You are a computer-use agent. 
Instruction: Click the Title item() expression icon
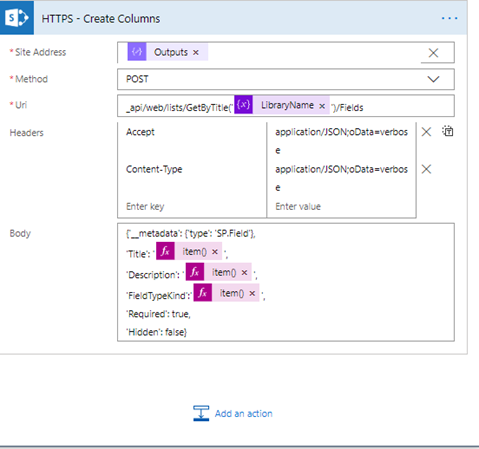(x=165, y=251)
